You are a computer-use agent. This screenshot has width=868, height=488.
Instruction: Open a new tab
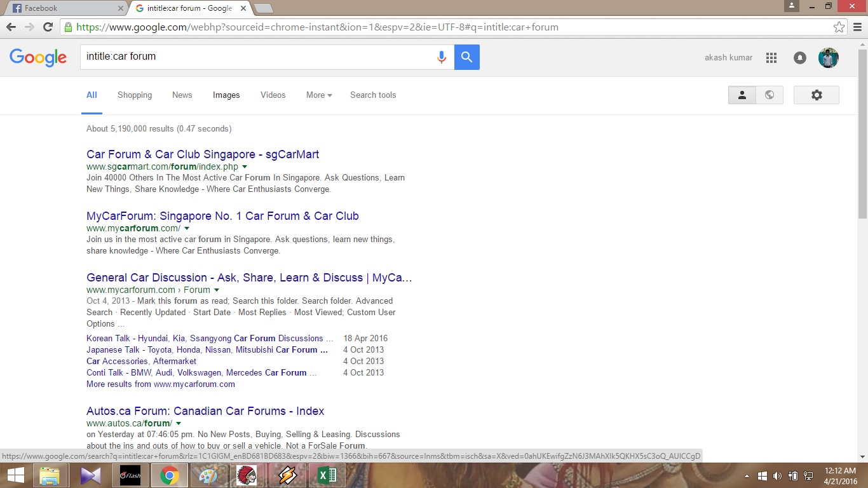(263, 8)
